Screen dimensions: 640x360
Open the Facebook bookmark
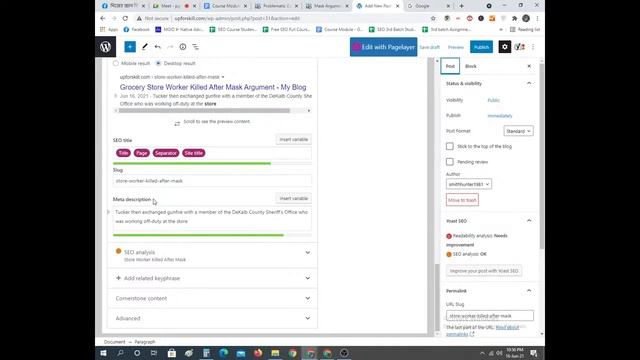pos(137,29)
